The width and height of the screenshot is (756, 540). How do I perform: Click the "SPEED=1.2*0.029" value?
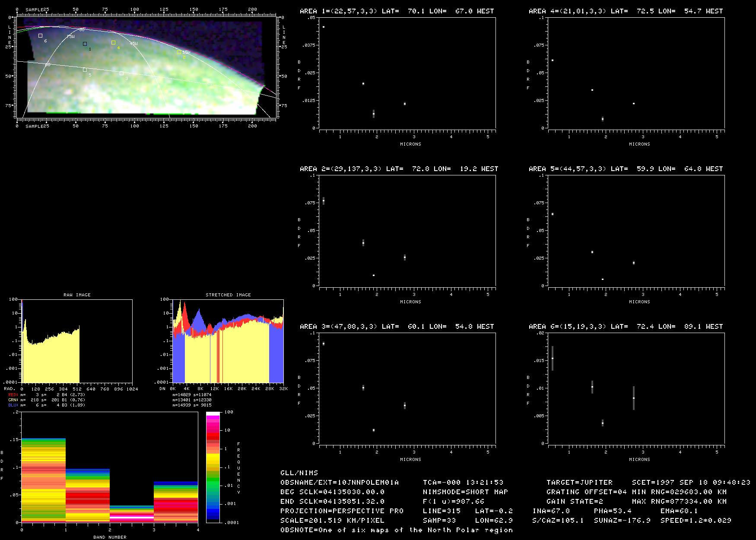coord(696,521)
